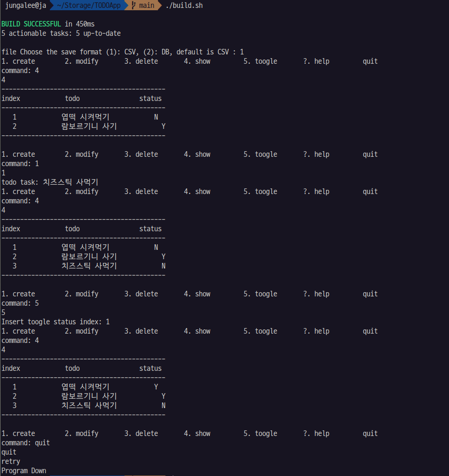
Task: Click the Y status of 엽떡 시켜먹기
Action: click(x=156, y=387)
